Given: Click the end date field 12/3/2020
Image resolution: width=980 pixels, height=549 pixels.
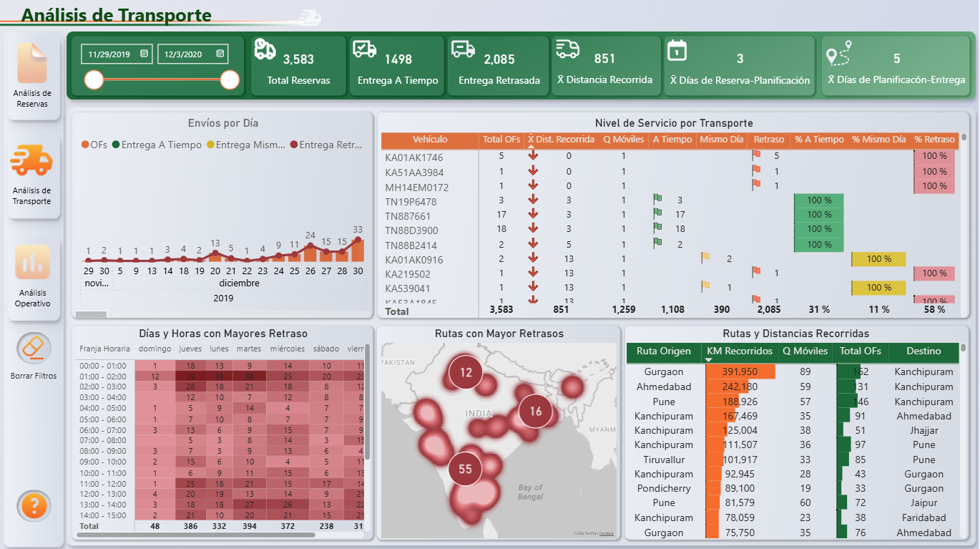Looking at the screenshot, I should click(192, 54).
